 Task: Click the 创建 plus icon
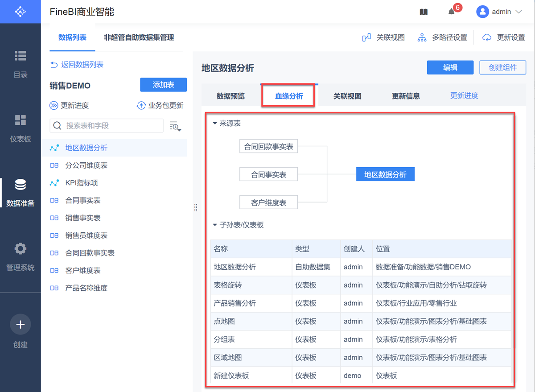pyautogui.click(x=20, y=325)
